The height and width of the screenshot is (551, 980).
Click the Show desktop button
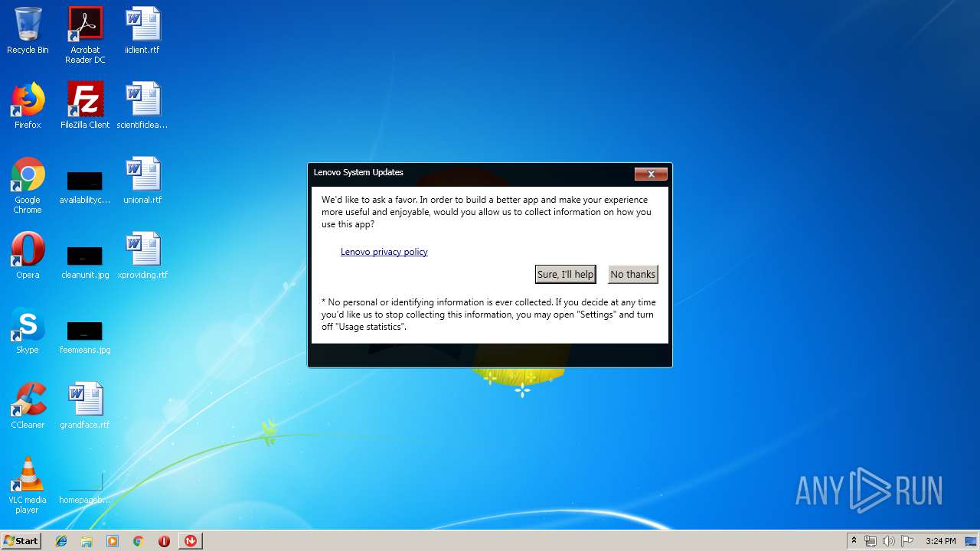coord(972,541)
